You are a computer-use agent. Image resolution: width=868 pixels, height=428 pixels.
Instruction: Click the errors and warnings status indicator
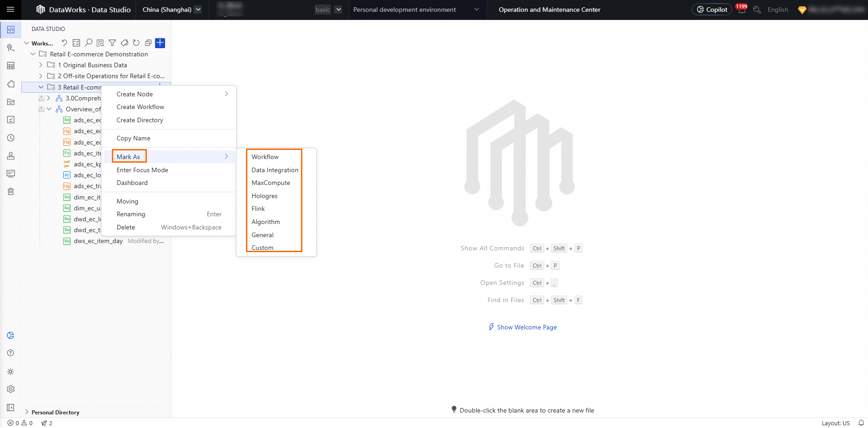tap(20, 423)
